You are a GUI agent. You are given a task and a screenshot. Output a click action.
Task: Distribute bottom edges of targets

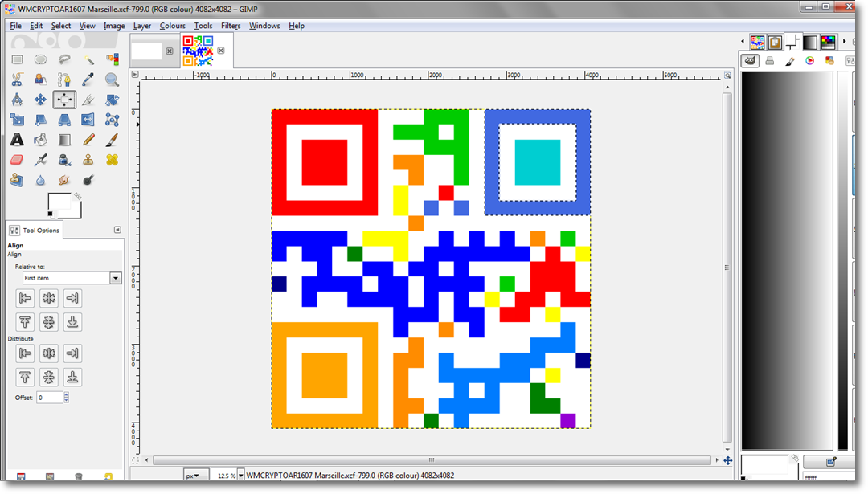click(72, 377)
